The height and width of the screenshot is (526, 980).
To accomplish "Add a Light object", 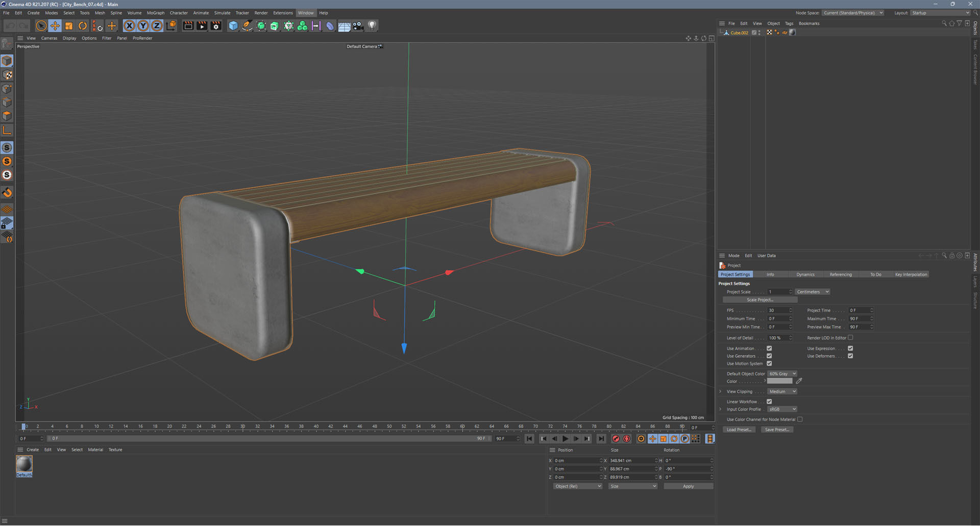I will click(x=372, y=26).
